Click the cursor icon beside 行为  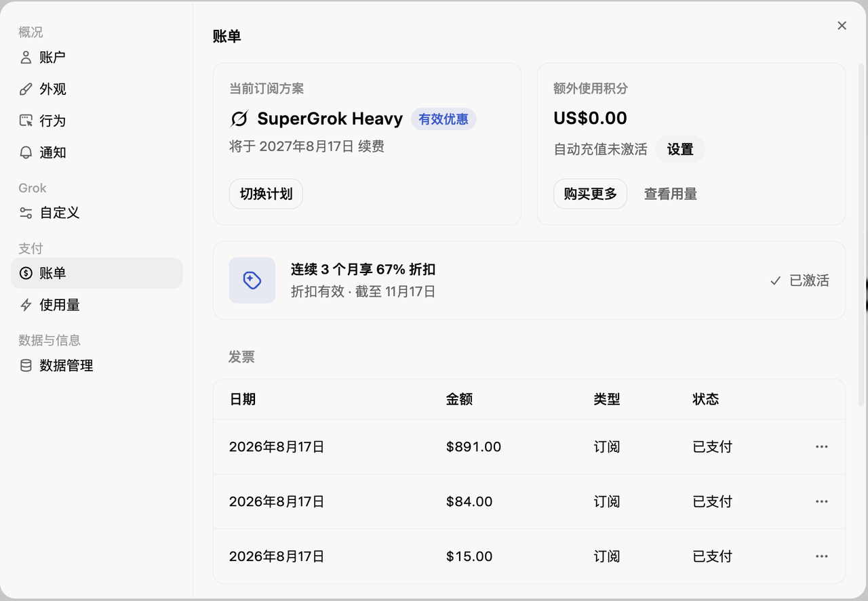pos(26,121)
